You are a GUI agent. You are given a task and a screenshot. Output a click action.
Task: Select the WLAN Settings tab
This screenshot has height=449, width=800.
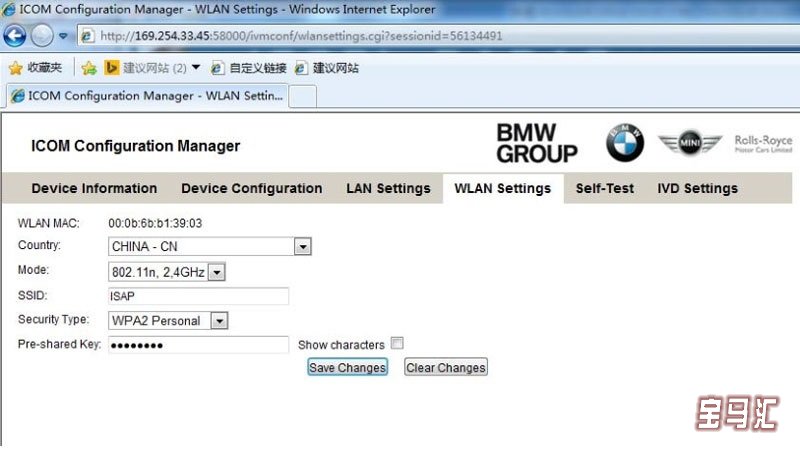(x=503, y=188)
